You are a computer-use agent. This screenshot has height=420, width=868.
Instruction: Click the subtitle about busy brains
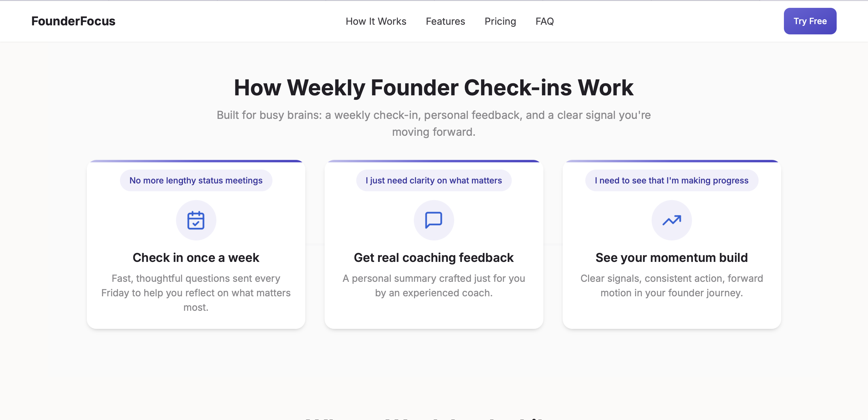point(434,123)
